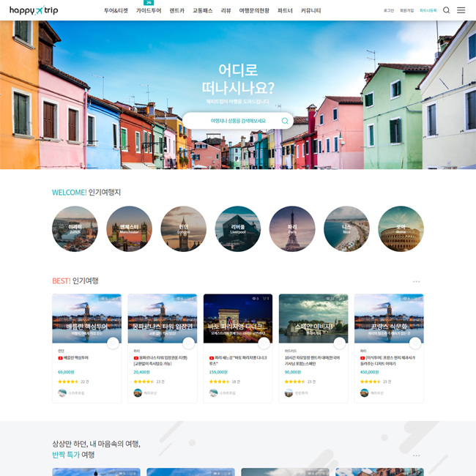Open the 가이드투어 menu item
476x476 pixels.
pyautogui.click(x=149, y=11)
